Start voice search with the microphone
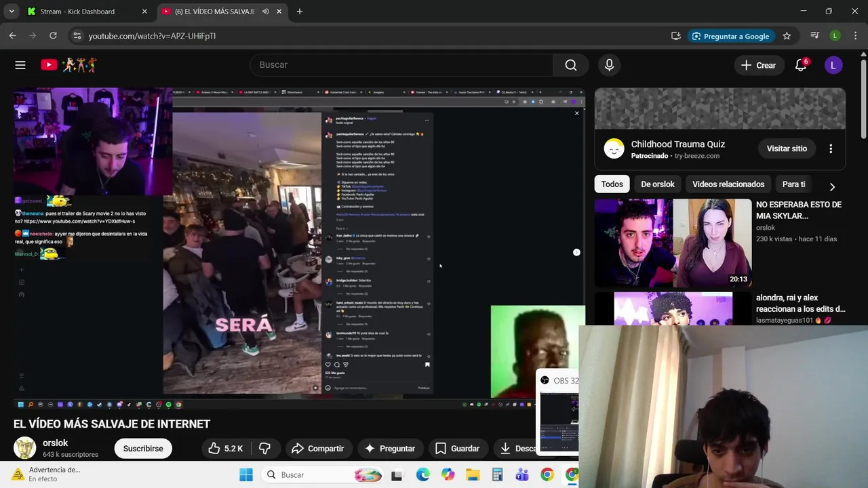The width and height of the screenshot is (868, 488). (x=609, y=65)
